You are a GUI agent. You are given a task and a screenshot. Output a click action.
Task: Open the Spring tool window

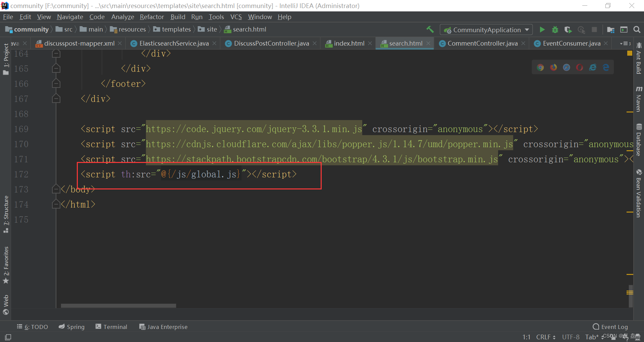71,327
